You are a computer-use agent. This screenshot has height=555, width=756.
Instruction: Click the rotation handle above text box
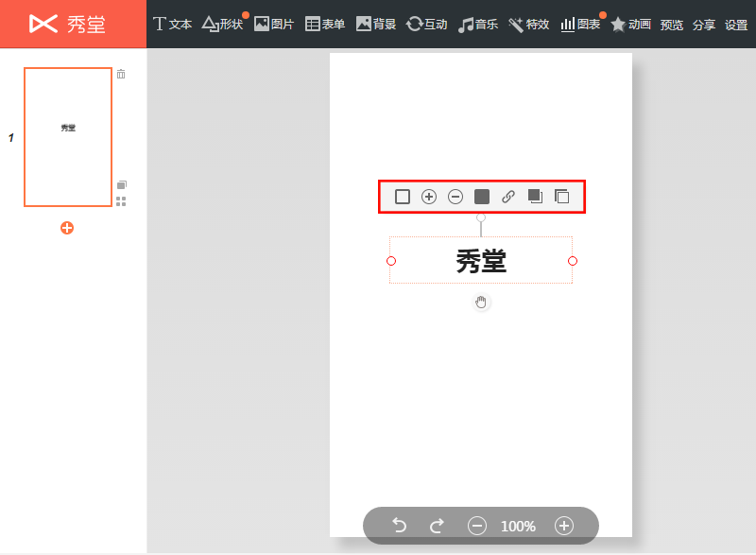(481, 217)
